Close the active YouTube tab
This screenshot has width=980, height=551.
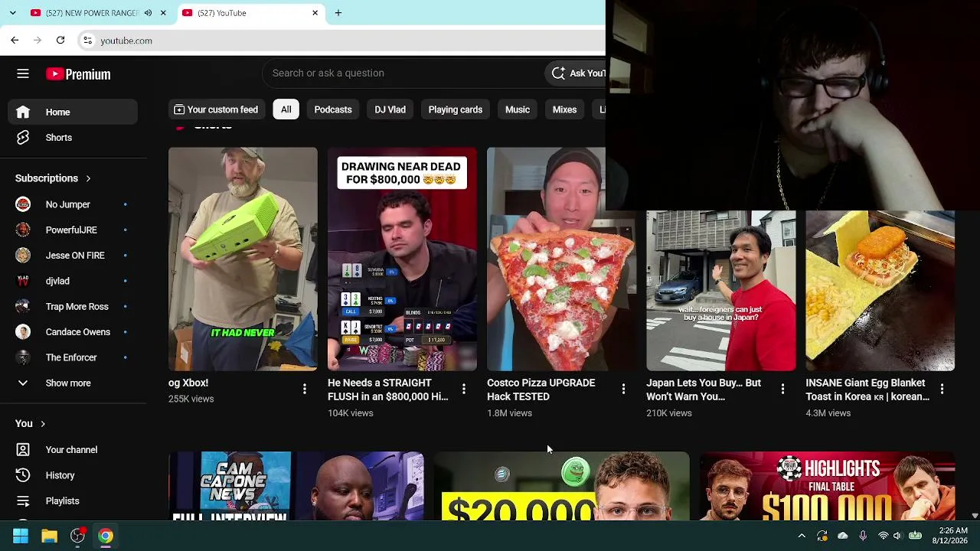coord(315,13)
